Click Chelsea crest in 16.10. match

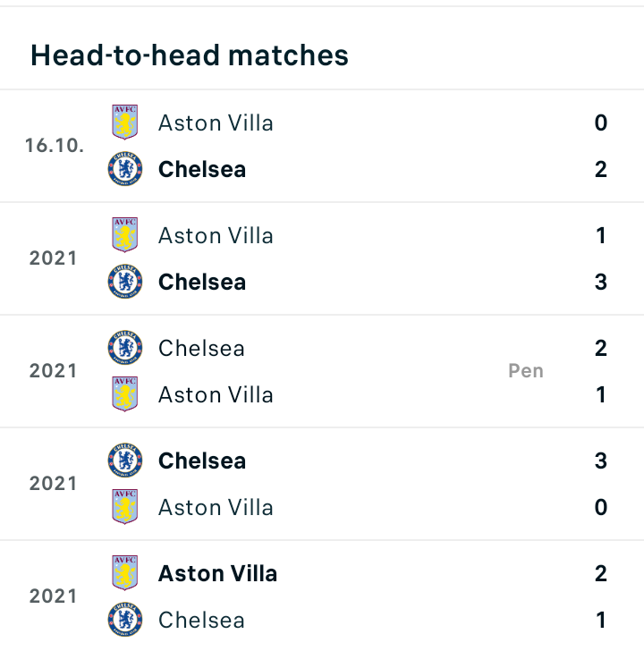click(x=125, y=168)
